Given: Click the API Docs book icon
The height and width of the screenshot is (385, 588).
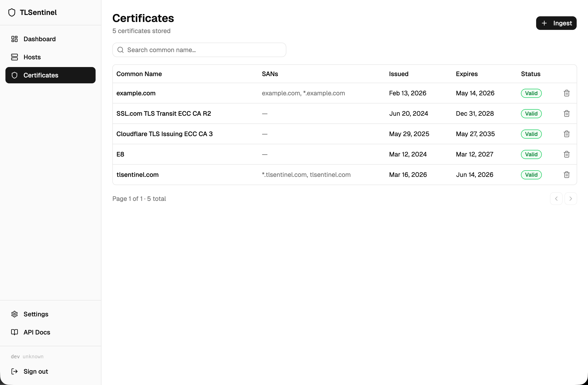Looking at the screenshot, I should point(14,332).
